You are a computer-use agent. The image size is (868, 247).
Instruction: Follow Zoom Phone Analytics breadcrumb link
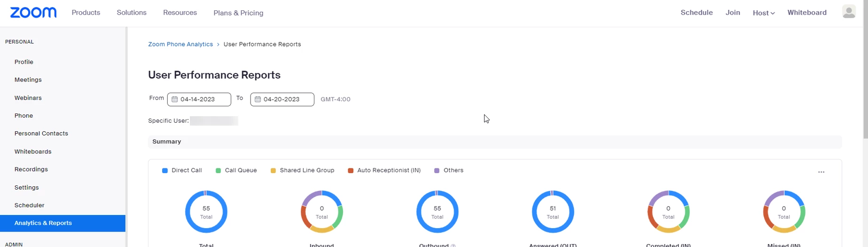tap(180, 44)
